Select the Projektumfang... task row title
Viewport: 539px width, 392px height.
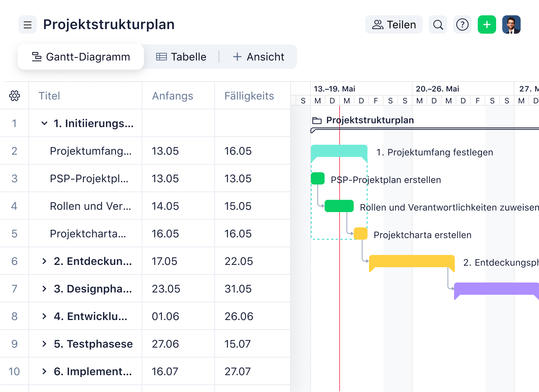[91, 151]
